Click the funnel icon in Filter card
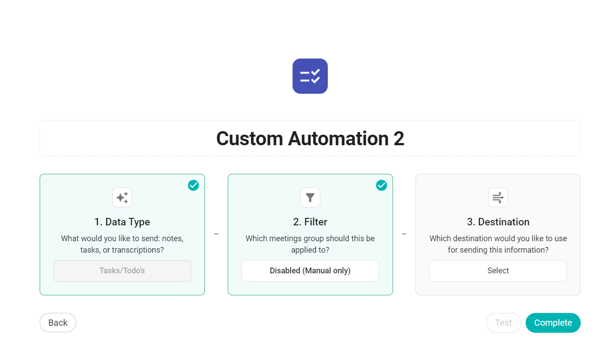The height and width of the screenshot is (364, 612). tap(310, 198)
